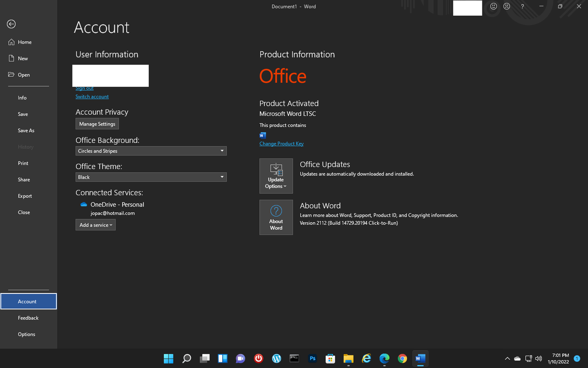This screenshot has height=368, width=588.
Task: Click the About Word button
Action: [x=276, y=217]
